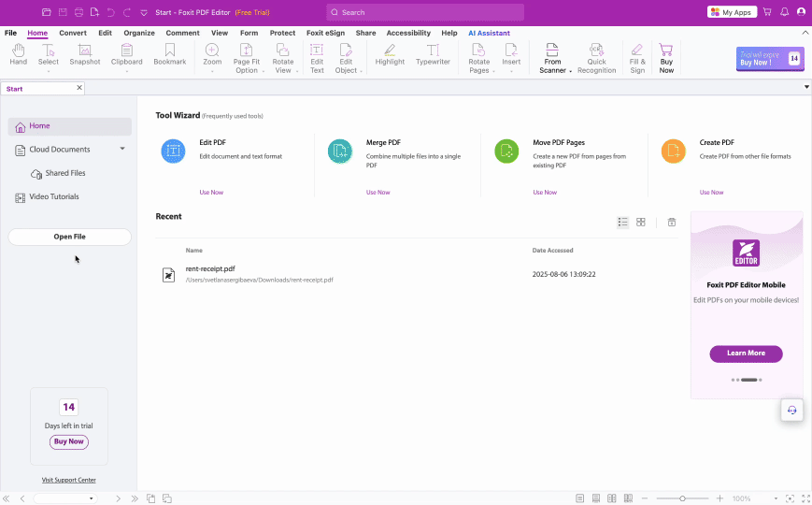Image resolution: width=812 pixels, height=505 pixels.
Task: Click the Create new PDF icon in title bar
Action: tap(94, 12)
